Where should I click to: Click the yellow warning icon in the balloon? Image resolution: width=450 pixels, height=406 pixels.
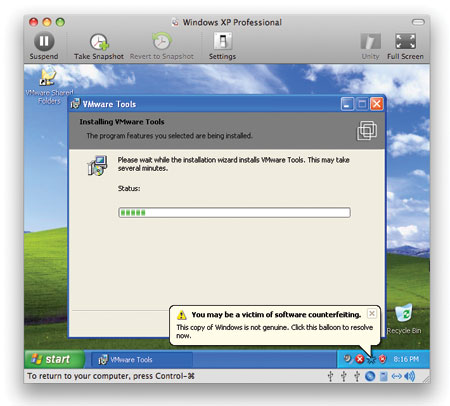tap(181, 315)
